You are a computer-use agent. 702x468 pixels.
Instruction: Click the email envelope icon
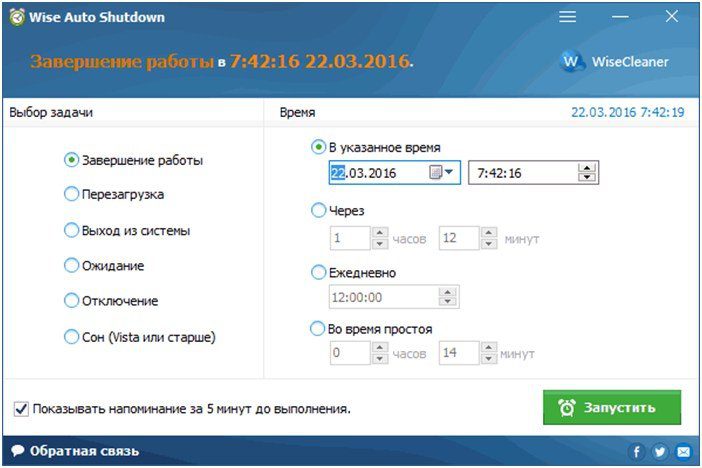(684, 451)
